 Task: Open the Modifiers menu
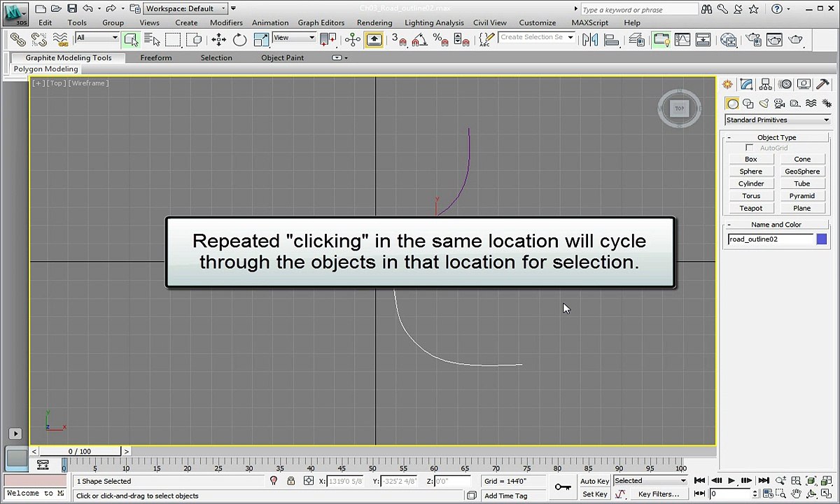click(x=226, y=22)
